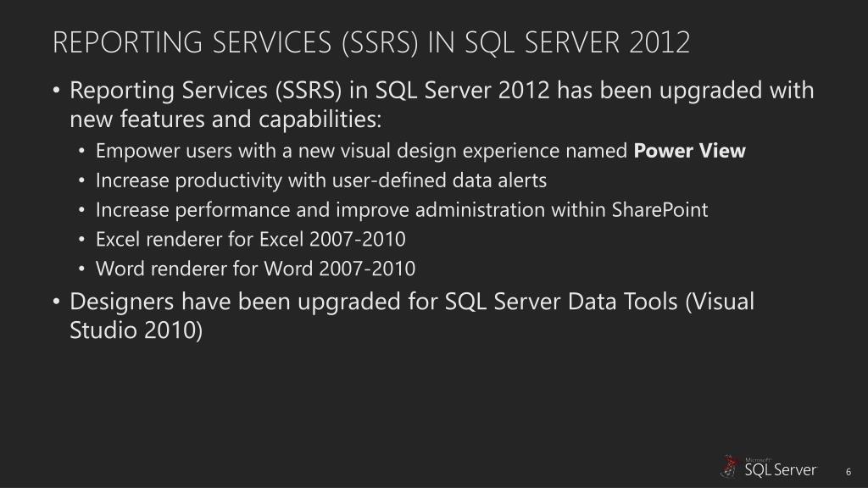Click the bullet dot before Designers
This screenshot has width=868, height=488.
[x=57, y=301]
